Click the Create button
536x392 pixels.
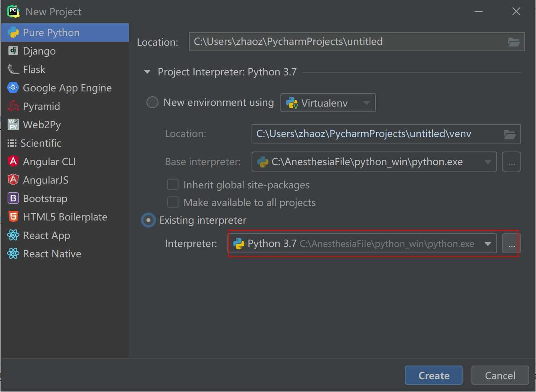point(433,375)
